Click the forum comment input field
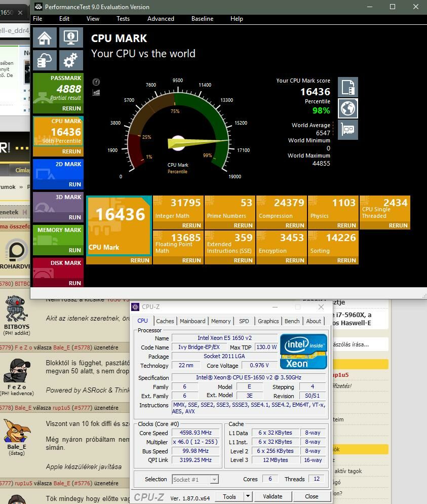The image size is (427, 504). [x=360, y=344]
